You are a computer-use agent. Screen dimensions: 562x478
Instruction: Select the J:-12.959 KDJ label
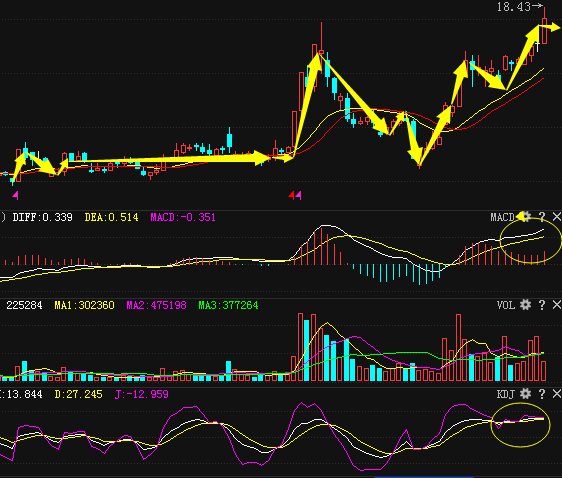click(141, 394)
